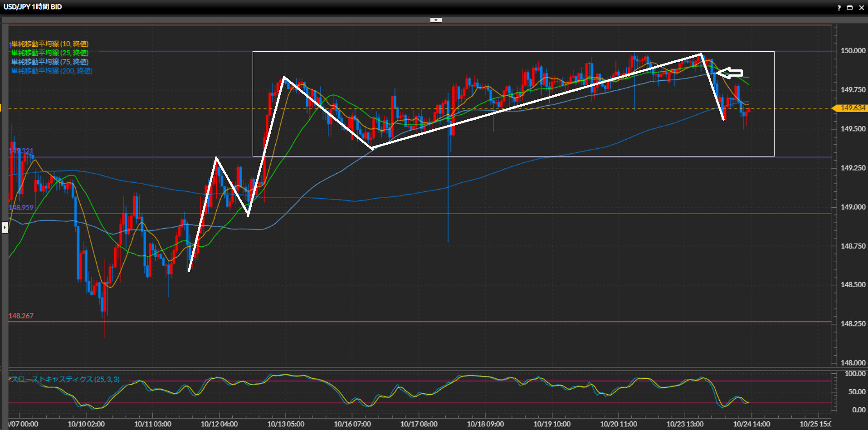This screenshot has height=430, width=868.
Task: Select the 10-period 単純移動平均線 indicator label
Action: point(50,44)
